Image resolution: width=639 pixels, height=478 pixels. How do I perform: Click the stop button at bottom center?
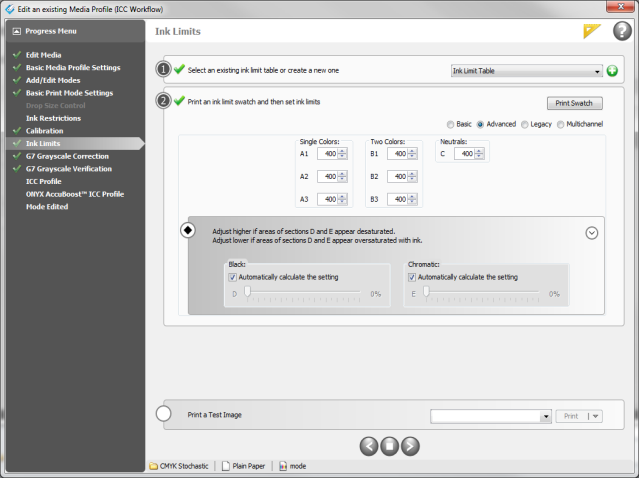point(389,445)
